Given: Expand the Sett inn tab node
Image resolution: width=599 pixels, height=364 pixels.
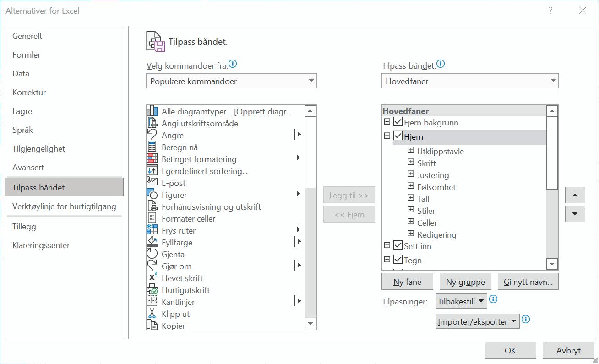Looking at the screenshot, I should [387, 245].
